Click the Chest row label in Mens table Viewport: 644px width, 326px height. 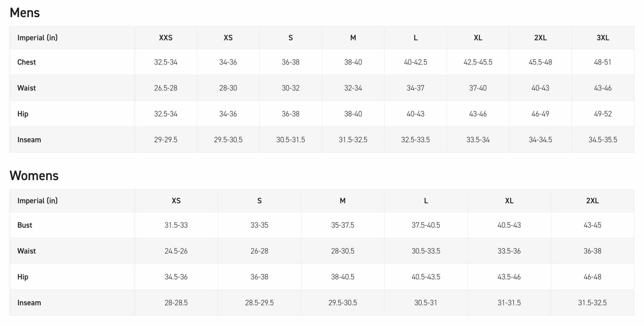(x=26, y=62)
